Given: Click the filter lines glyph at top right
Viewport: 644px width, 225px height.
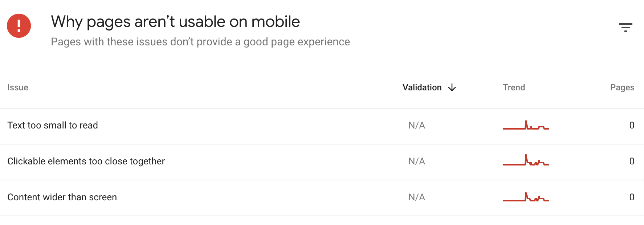Looking at the screenshot, I should point(626,27).
